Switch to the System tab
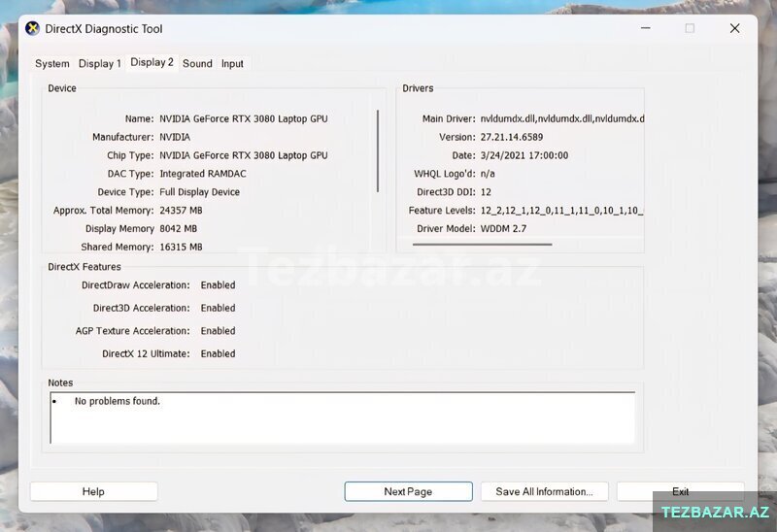777x532 pixels. pos(52,64)
